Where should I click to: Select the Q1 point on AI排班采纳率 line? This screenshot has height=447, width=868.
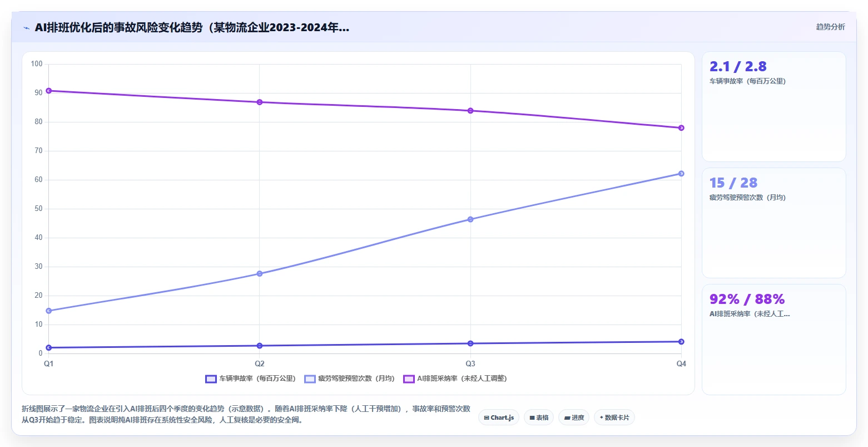pyautogui.click(x=49, y=91)
